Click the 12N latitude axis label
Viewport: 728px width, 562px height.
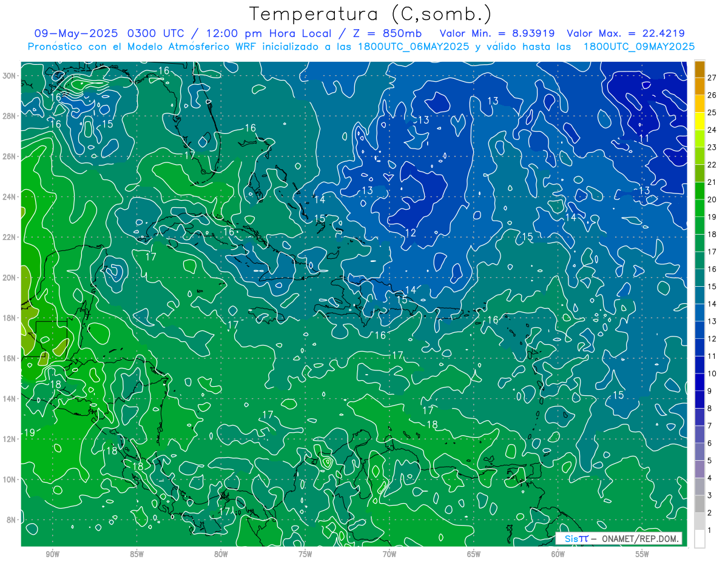pyautogui.click(x=9, y=439)
